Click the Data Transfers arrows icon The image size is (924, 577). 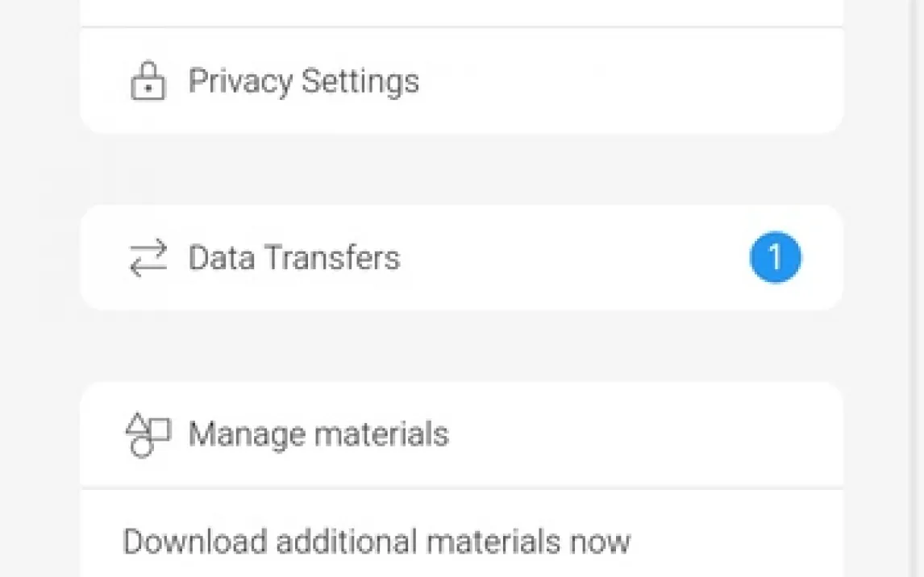tap(148, 258)
